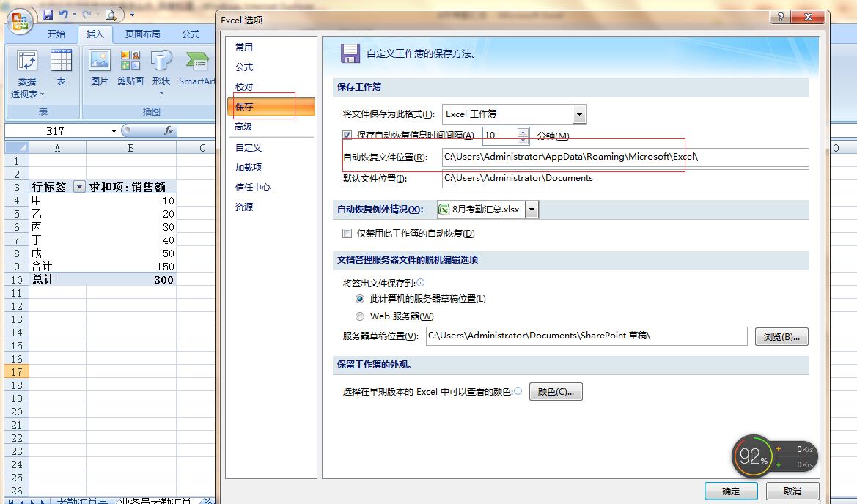Viewport: 857px width, 504px height.
Task: Click the 颜色(C)... button
Action: [556, 391]
